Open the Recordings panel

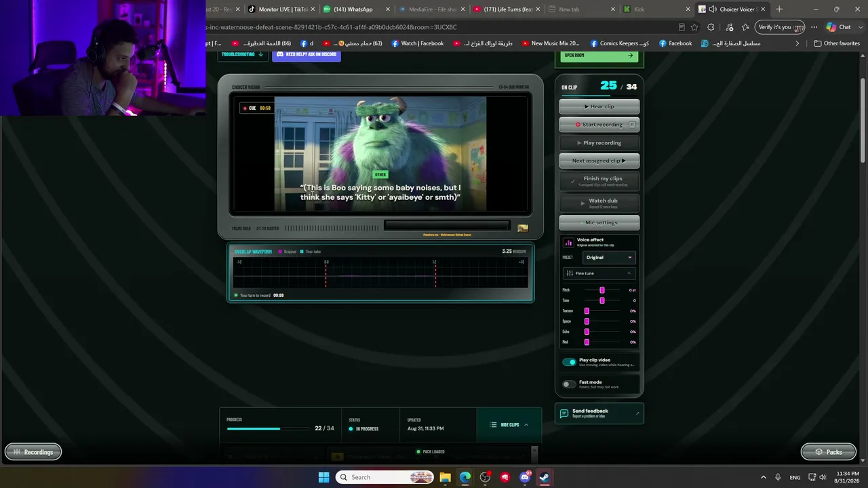(x=33, y=452)
